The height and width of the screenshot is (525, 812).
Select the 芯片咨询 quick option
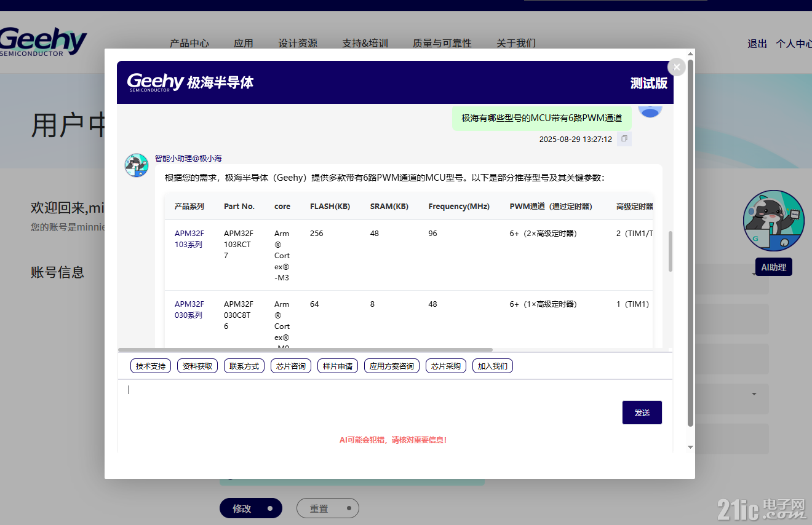click(291, 366)
